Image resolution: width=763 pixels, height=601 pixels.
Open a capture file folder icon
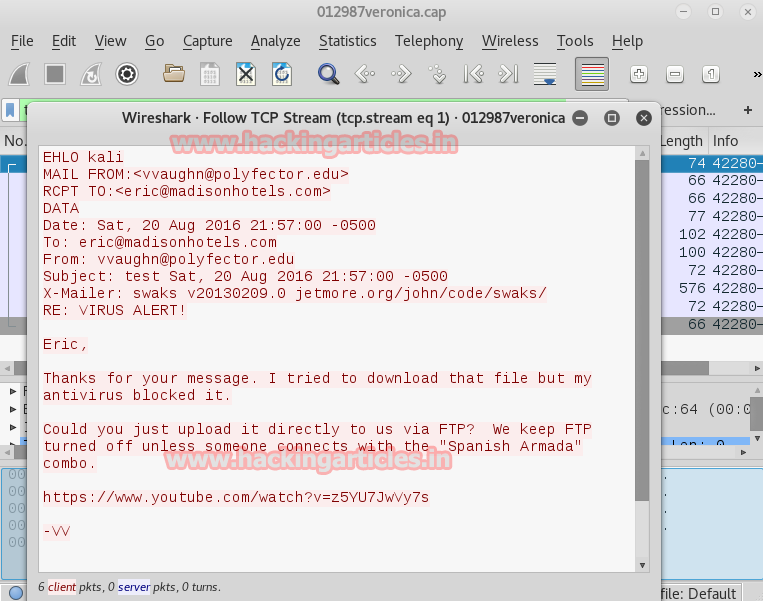click(174, 74)
